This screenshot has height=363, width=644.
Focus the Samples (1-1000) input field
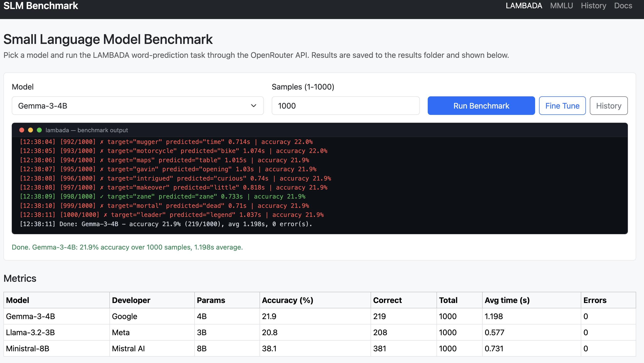pyautogui.click(x=345, y=106)
